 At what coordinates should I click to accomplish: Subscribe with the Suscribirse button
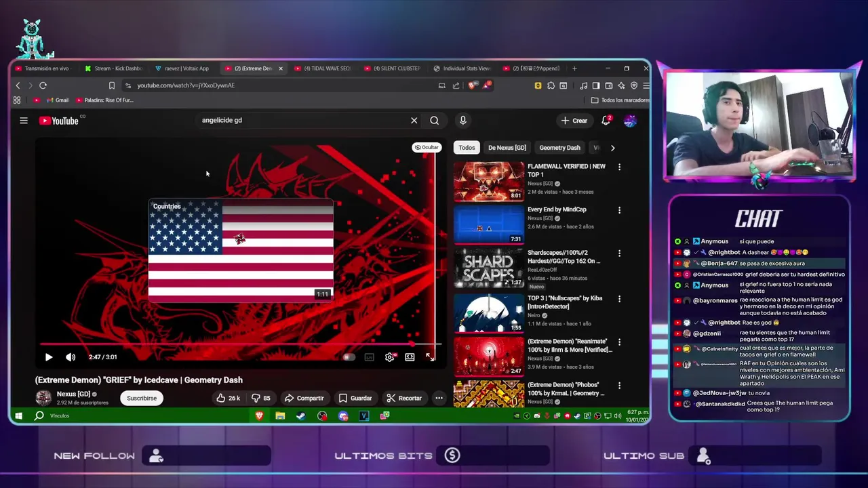coord(142,398)
